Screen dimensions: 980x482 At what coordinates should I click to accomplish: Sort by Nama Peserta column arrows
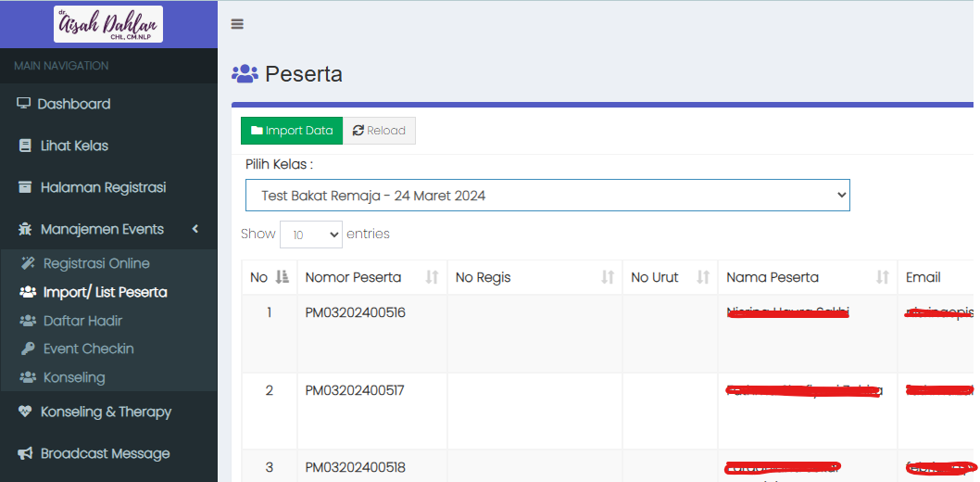click(x=882, y=277)
